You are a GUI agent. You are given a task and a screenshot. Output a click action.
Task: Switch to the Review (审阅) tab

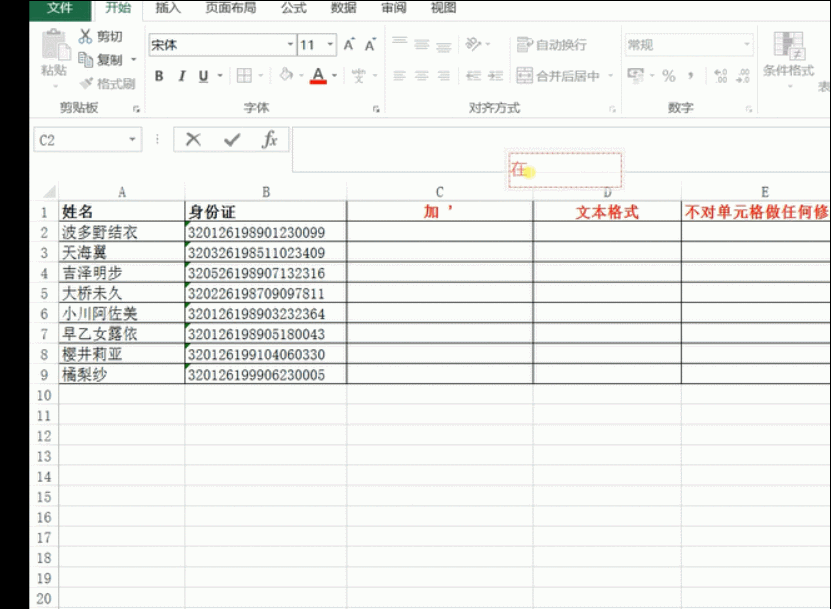tap(394, 8)
